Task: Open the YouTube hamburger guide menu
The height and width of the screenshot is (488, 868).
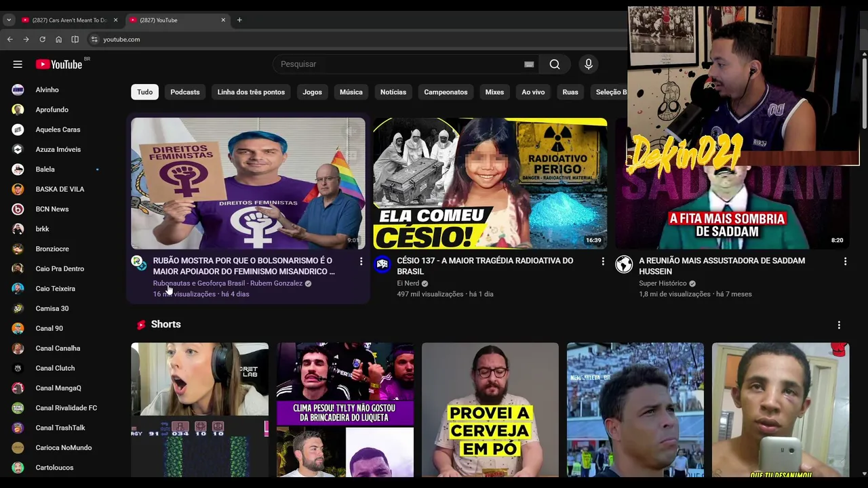Action: pos(18,64)
